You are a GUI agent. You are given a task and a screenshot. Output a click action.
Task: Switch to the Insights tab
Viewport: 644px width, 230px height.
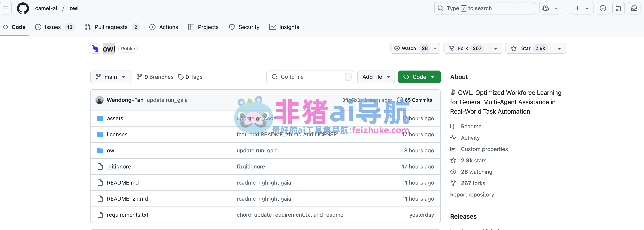[x=289, y=27]
